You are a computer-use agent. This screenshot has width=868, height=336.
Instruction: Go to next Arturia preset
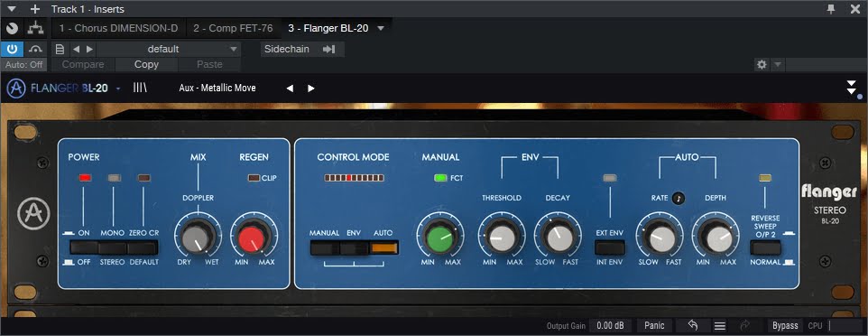(311, 89)
